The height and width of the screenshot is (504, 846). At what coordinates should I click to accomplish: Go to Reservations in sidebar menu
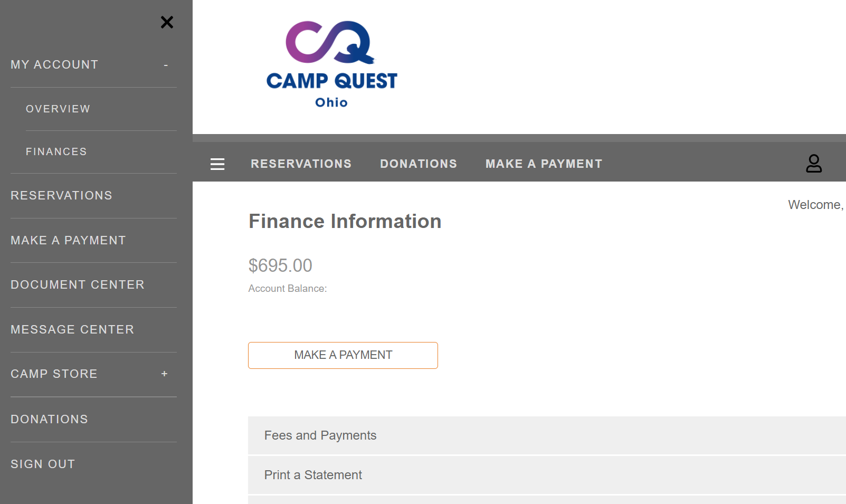point(61,195)
